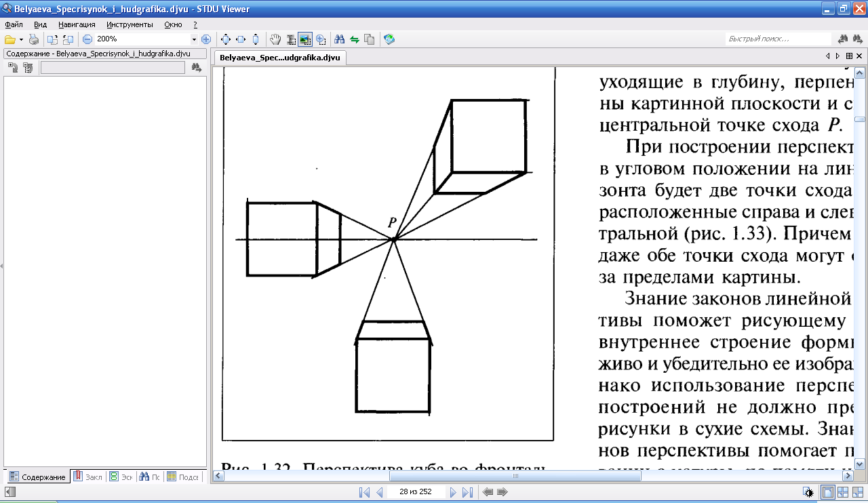Click the zoom out minus button
The width and height of the screenshot is (868, 503).
click(x=87, y=39)
